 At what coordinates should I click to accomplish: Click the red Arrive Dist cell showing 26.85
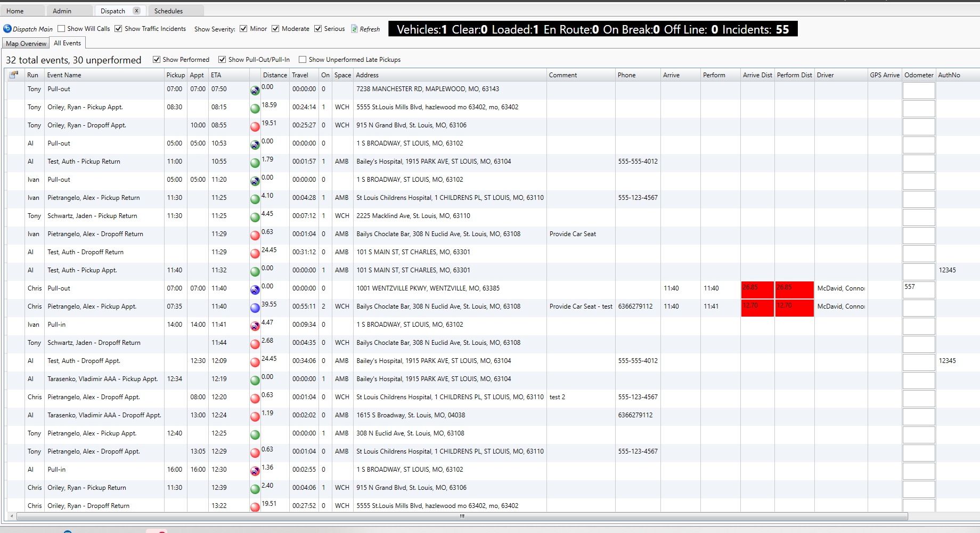tap(757, 289)
